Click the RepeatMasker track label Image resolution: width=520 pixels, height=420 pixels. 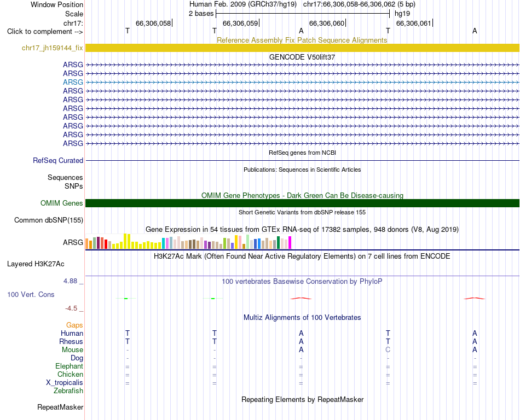pyautogui.click(x=60, y=407)
